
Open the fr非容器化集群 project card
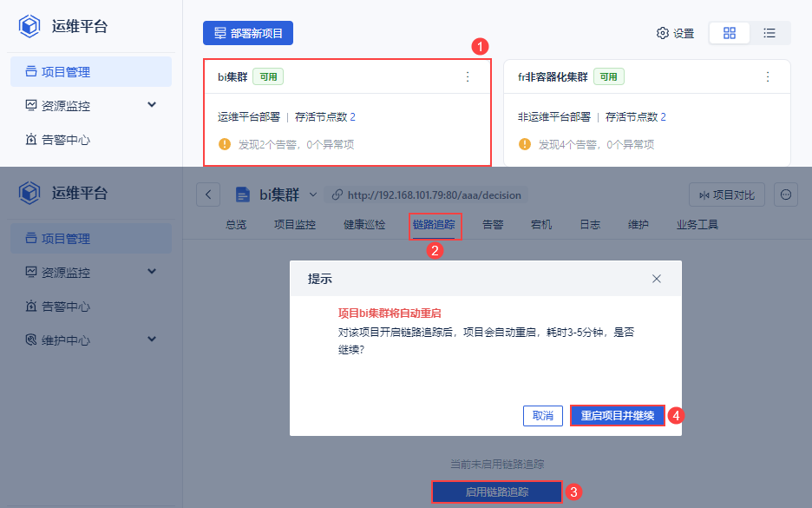[x=647, y=113]
